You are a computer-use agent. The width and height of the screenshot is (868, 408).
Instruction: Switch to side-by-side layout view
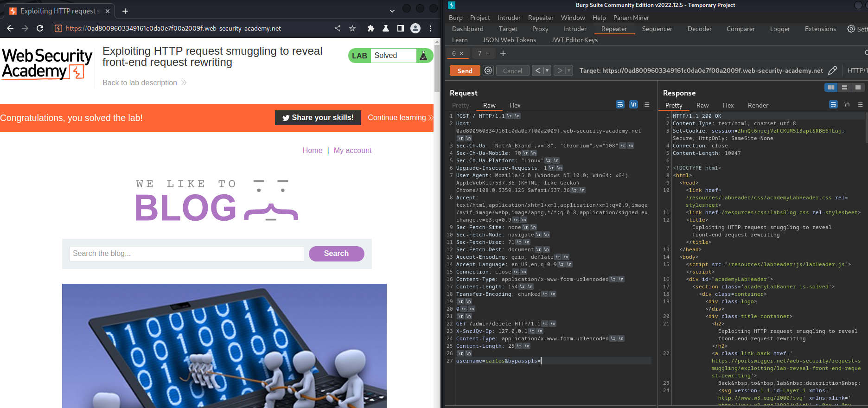(831, 87)
